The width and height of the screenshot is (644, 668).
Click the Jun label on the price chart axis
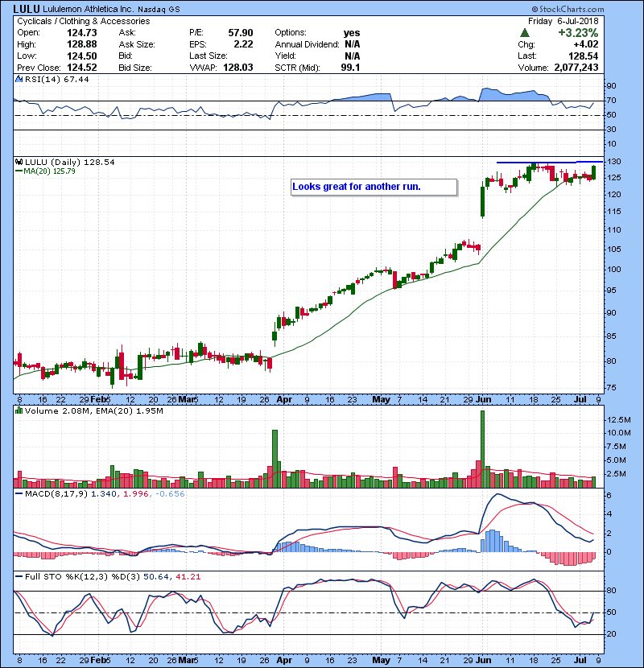coord(484,400)
